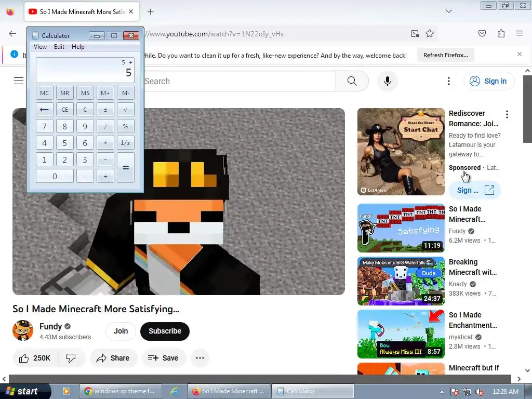Viewport: 532px width, 399px height.
Task: Open the Firefox hamburger application menu
Action: pos(519,33)
